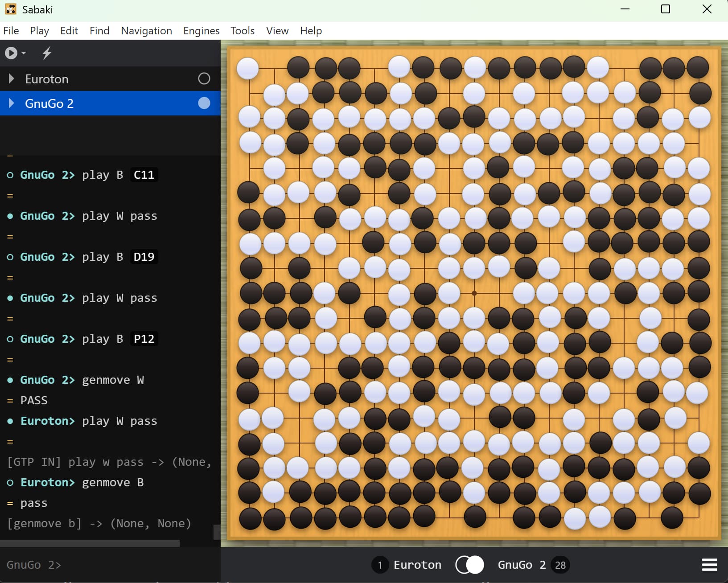The width and height of the screenshot is (728, 583).
Task: Click the lightning bolt generate move icon
Action: tap(47, 53)
